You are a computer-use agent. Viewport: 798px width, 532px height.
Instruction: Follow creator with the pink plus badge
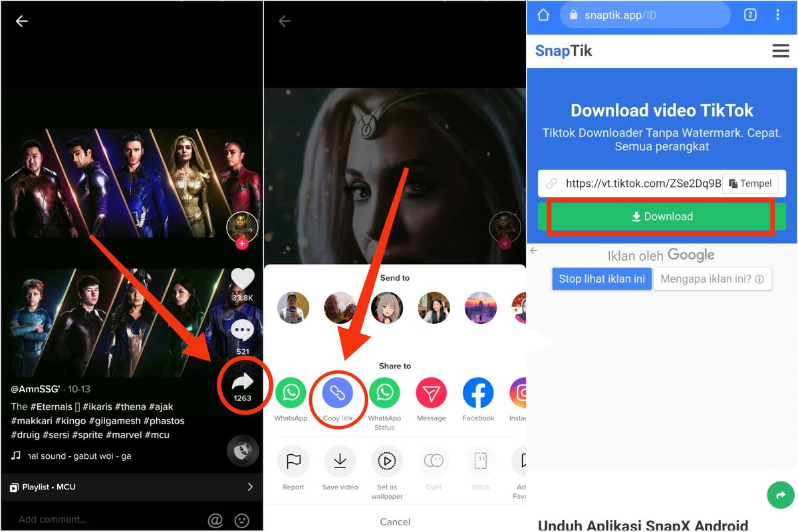click(x=242, y=244)
